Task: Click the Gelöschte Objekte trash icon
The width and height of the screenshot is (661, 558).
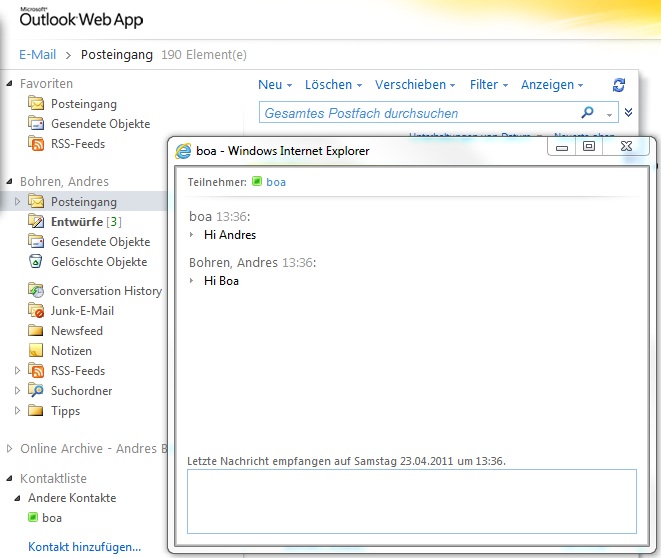Action: [36, 261]
